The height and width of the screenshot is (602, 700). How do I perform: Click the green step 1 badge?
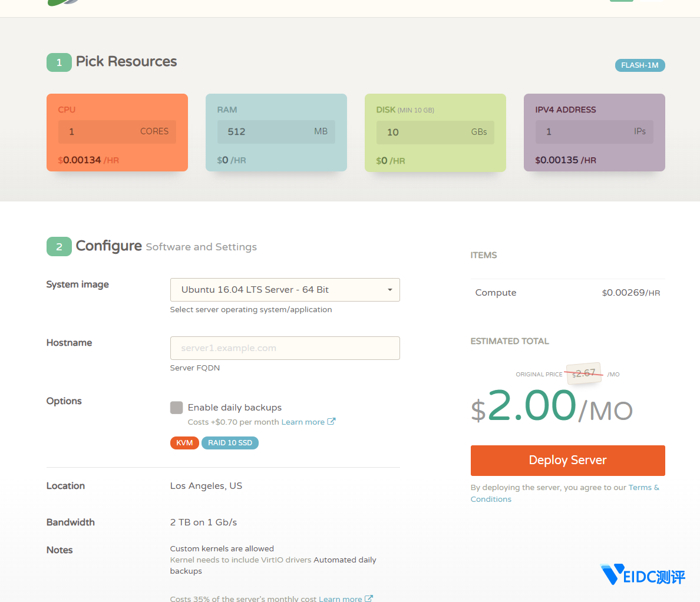click(59, 62)
